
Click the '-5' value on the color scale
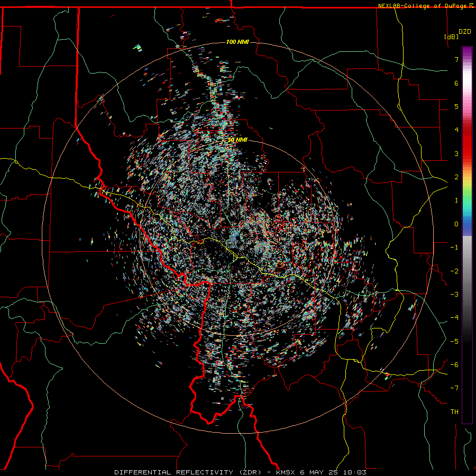(x=454, y=342)
